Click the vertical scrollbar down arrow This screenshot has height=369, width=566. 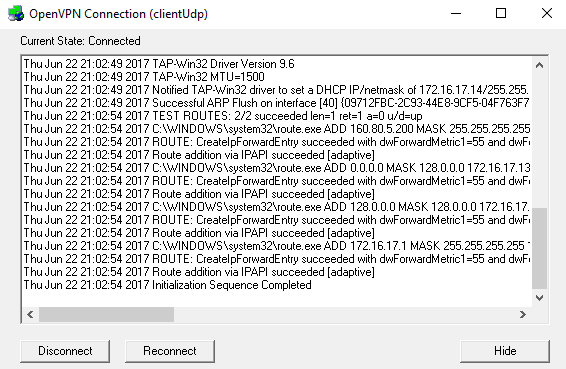tap(540, 298)
